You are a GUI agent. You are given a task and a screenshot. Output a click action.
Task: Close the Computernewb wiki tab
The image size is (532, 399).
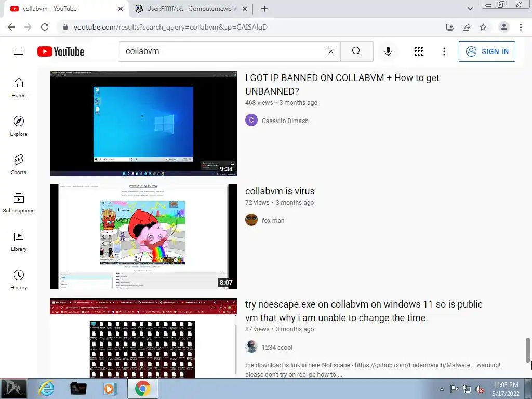245,9
